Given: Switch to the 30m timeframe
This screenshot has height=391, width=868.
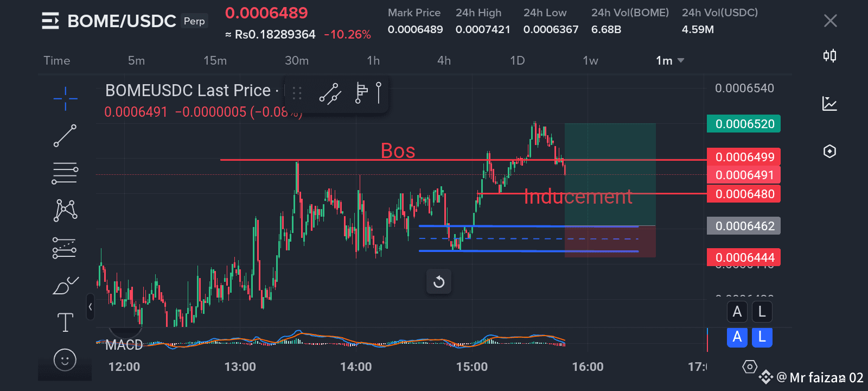Looking at the screenshot, I should pyautogui.click(x=296, y=60).
